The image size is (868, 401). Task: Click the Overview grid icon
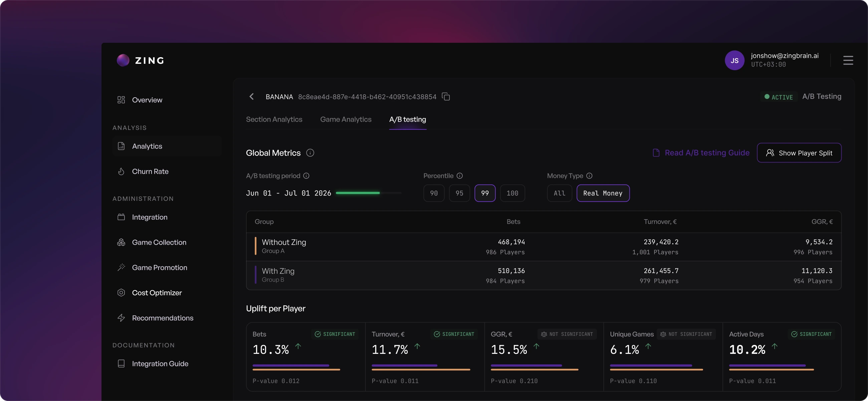(121, 100)
